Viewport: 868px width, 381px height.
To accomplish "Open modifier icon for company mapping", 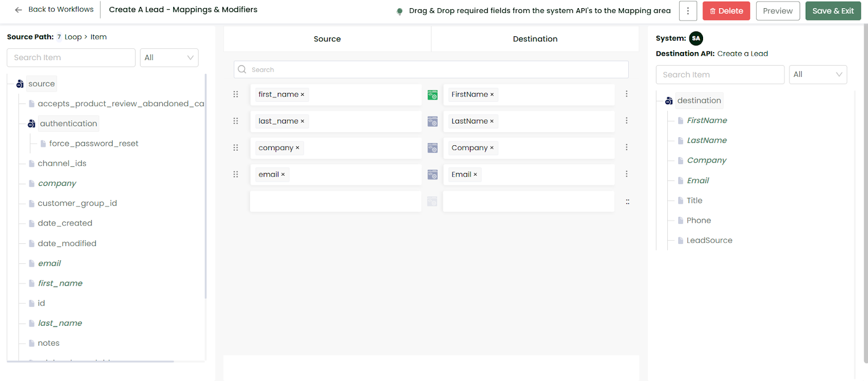I will pyautogui.click(x=432, y=148).
